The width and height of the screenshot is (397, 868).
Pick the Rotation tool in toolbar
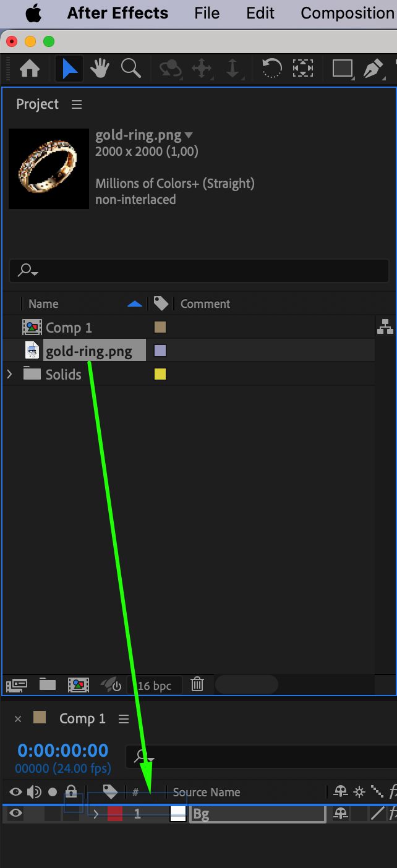pyautogui.click(x=271, y=69)
